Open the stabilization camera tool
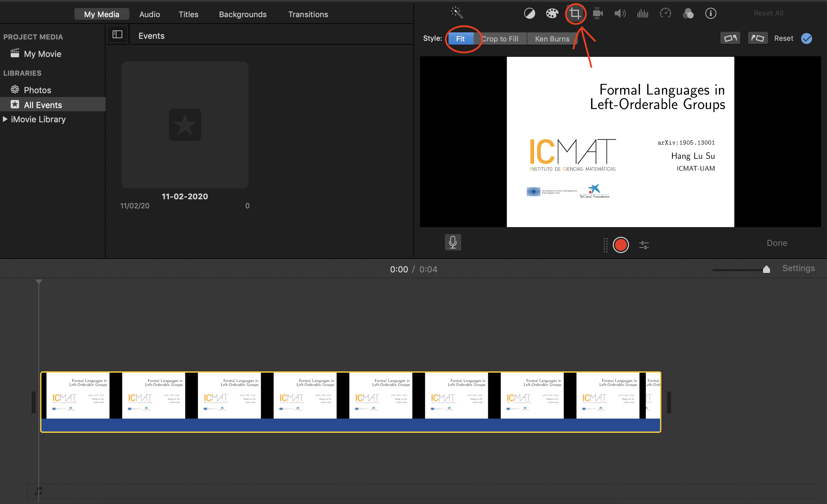Viewport: 827px width, 504px height. 598,13
